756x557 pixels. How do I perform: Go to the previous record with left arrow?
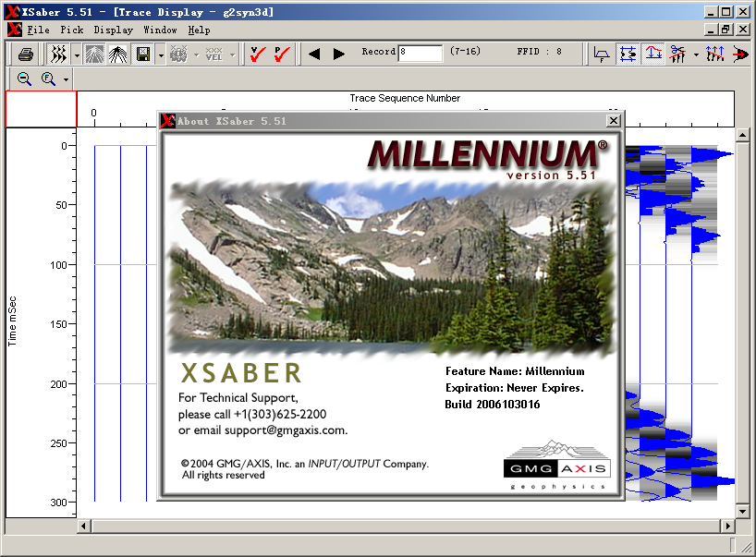[314, 54]
